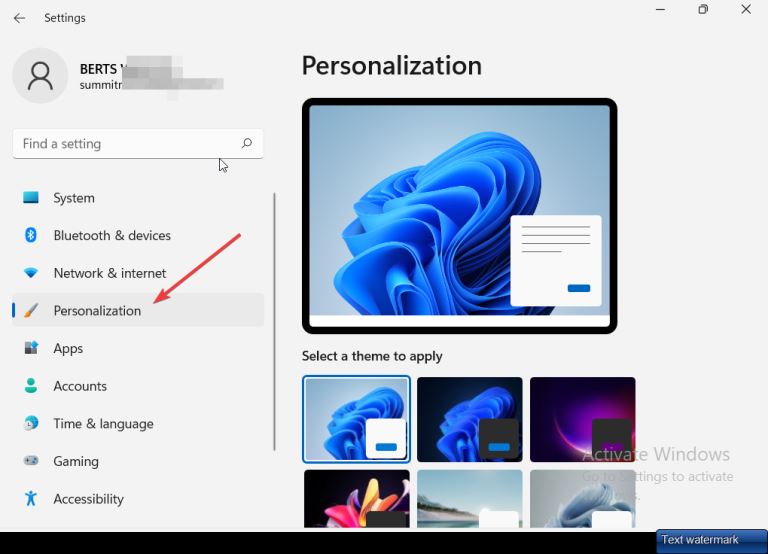Click the sidebar vertical scrollbar
Viewport: 768px width, 554px height.
(274, 321)
